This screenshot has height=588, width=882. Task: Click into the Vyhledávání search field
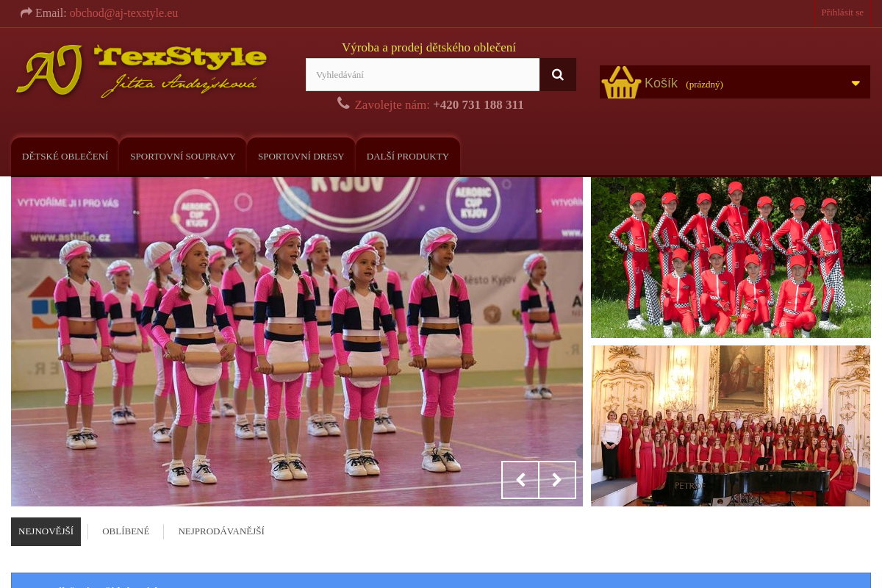[x=423, y=75]
